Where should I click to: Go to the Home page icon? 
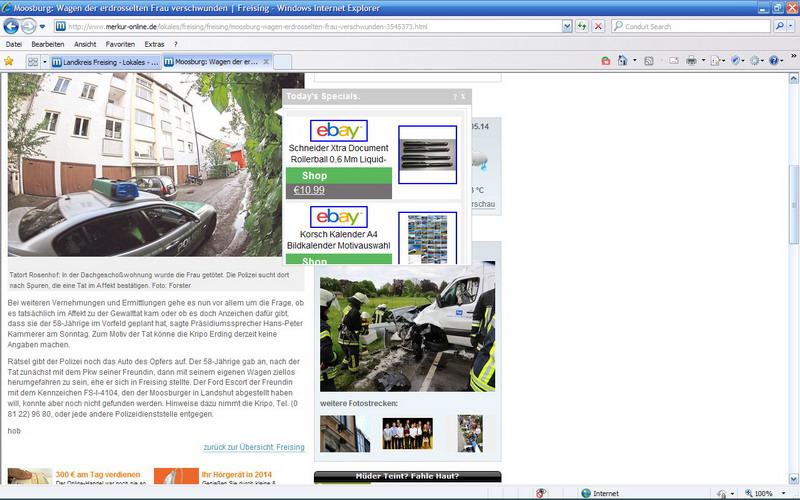[622, 61]
